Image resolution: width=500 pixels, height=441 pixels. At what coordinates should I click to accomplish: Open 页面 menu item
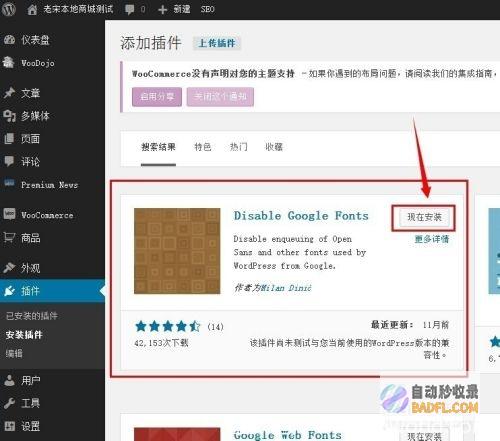pyautogui.click(x=31, y=139)
